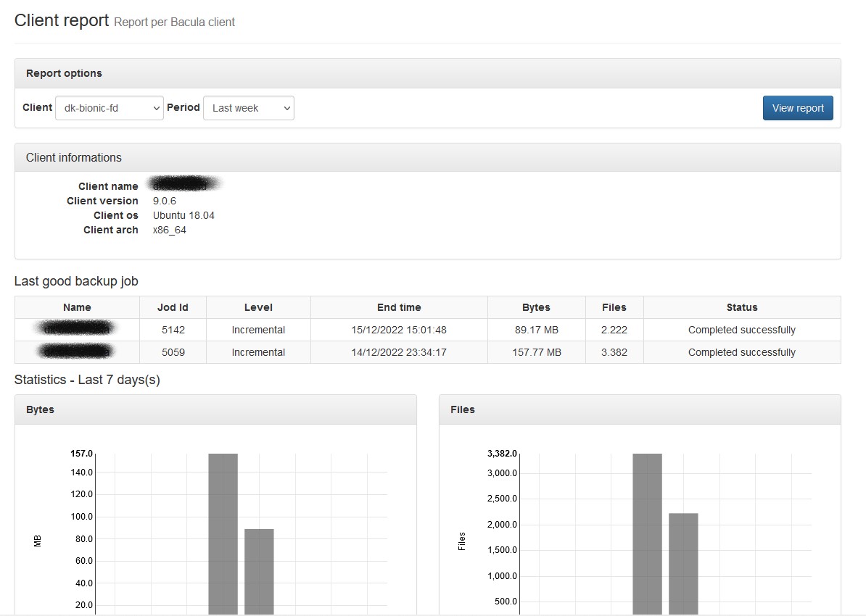Select job Id 5059 cell
This screenshot has height=616, width=866.
click(173, 352)
